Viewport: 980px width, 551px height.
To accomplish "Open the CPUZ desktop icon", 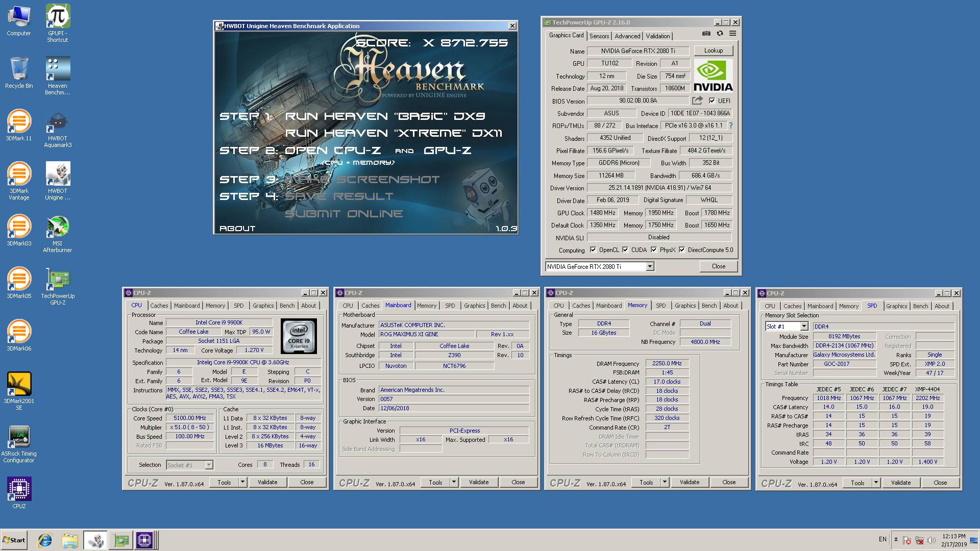I will [19, 493].
